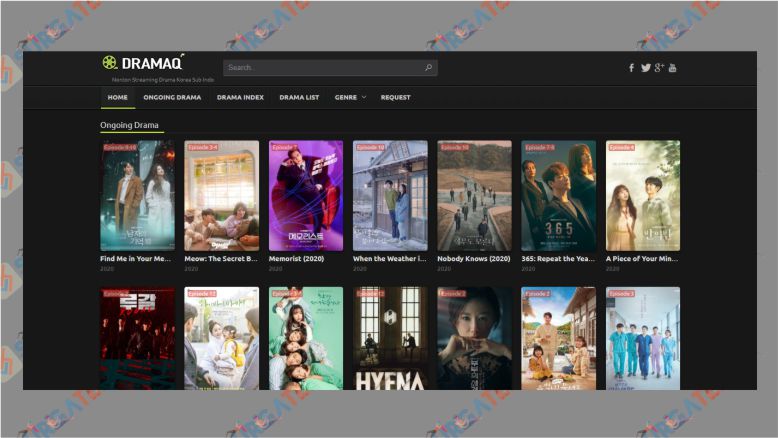Click the DramaQ logo icon
The image size is (778, 438).
[x=109, y=63]
